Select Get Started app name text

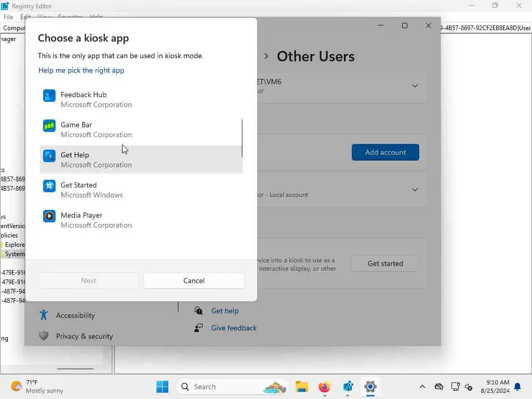(79, 185)
